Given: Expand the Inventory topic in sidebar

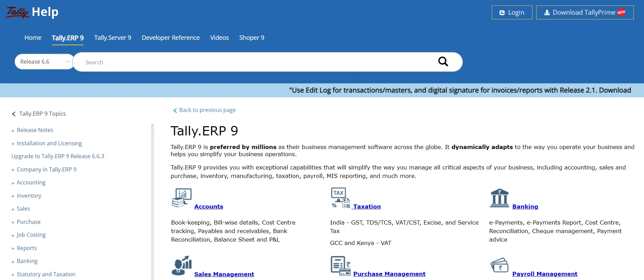Looking at the screenshot, I should [x=13, y=196].
